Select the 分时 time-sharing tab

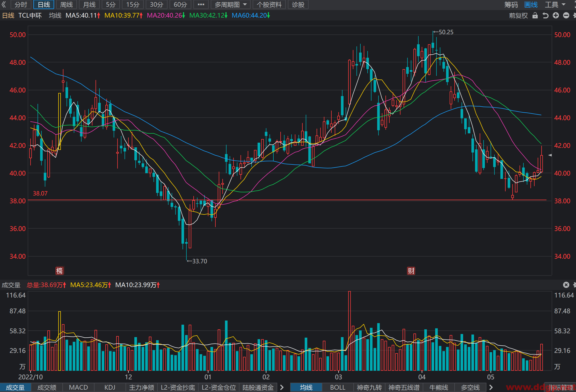(x=21, y=4)
